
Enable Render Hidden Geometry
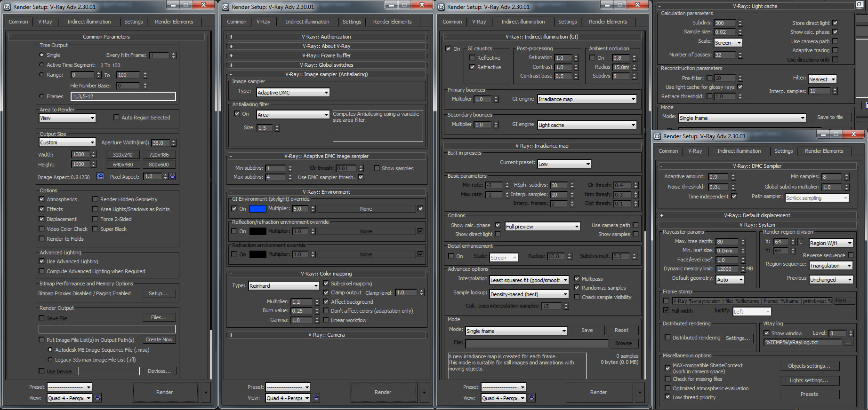click(x=95, y=199)
